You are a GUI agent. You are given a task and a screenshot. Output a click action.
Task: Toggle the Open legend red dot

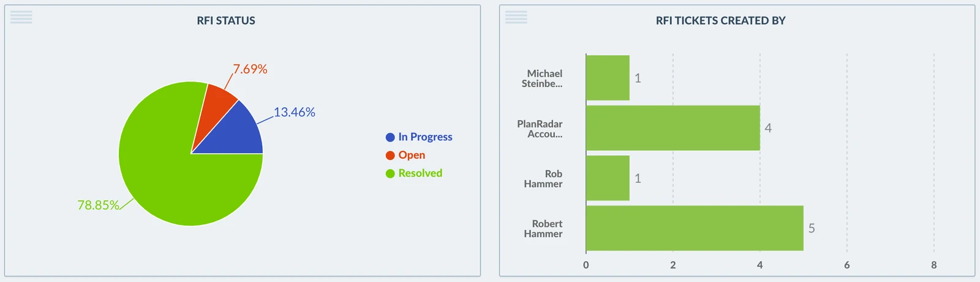pyautogui.click(x=390, y=156)
